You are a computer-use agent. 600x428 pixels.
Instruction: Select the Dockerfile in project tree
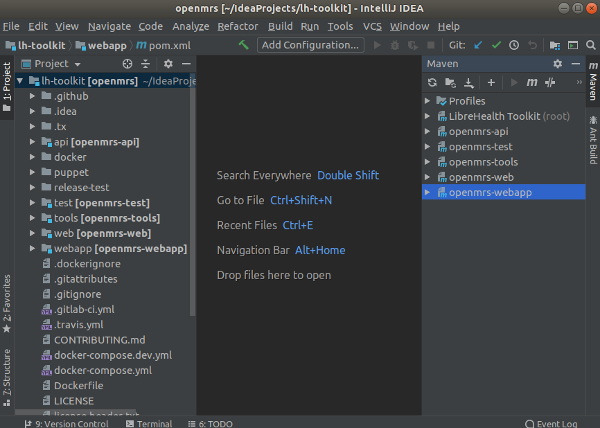coord(78,386)
